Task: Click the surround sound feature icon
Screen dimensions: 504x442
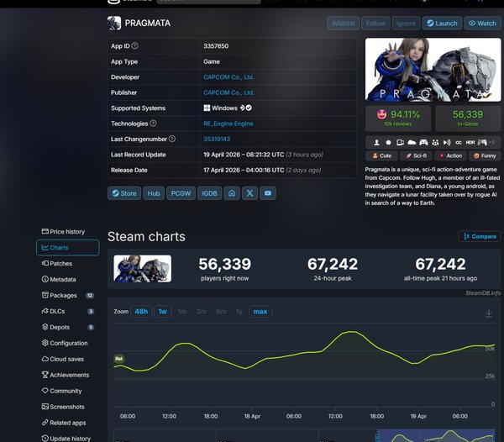Action: 447,142
